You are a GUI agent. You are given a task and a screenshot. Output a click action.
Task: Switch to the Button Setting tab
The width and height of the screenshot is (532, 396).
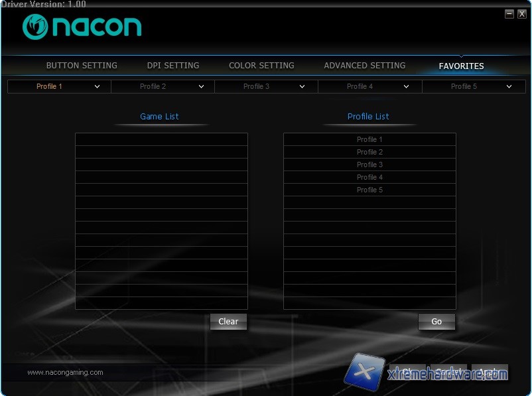point(82,66)
